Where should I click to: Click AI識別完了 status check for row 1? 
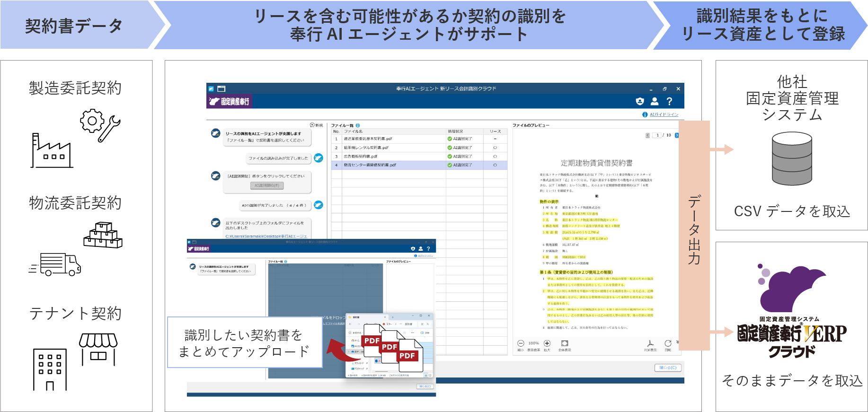(x=450, y=139)
